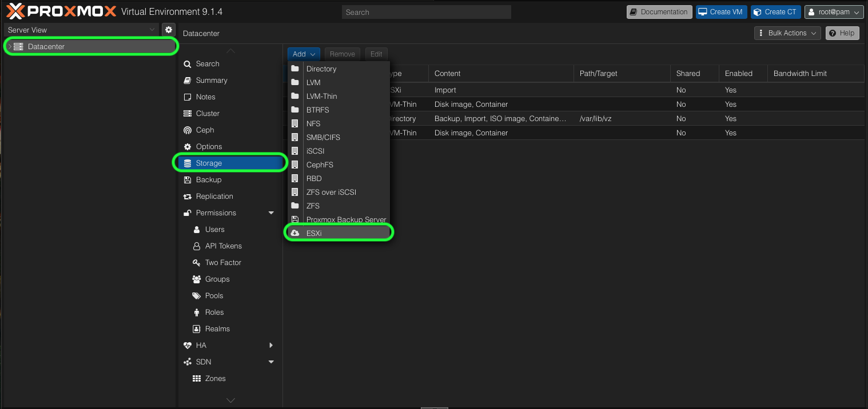Click the Proxmox logo
The height and width of the screenshot is (409, 868).
click(61, 11)
